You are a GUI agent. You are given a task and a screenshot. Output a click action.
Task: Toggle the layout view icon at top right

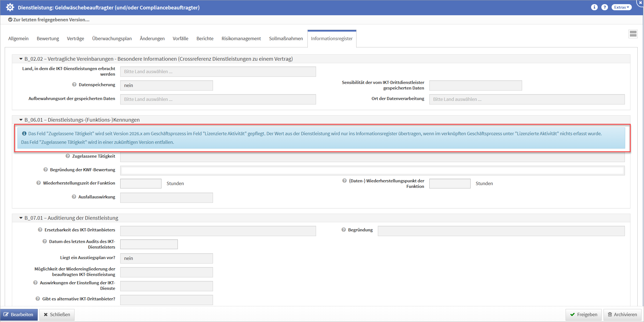pos(633,34)
